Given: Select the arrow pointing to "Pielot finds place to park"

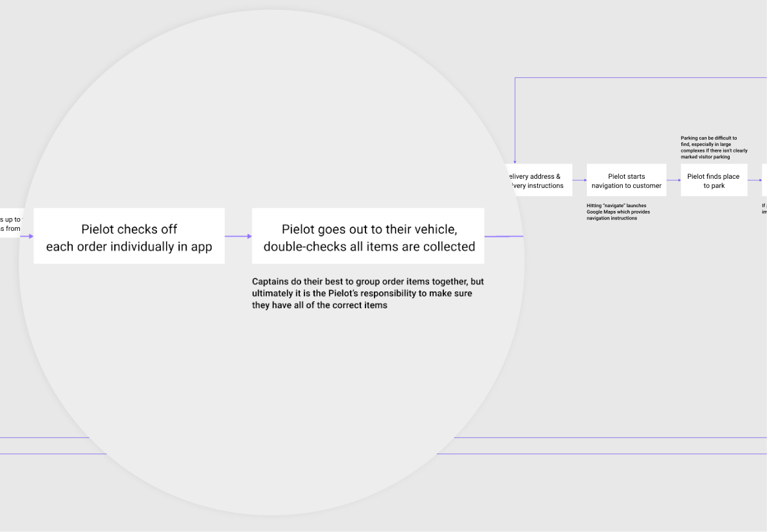Looking at the screenshot, I should coord(673,180).
